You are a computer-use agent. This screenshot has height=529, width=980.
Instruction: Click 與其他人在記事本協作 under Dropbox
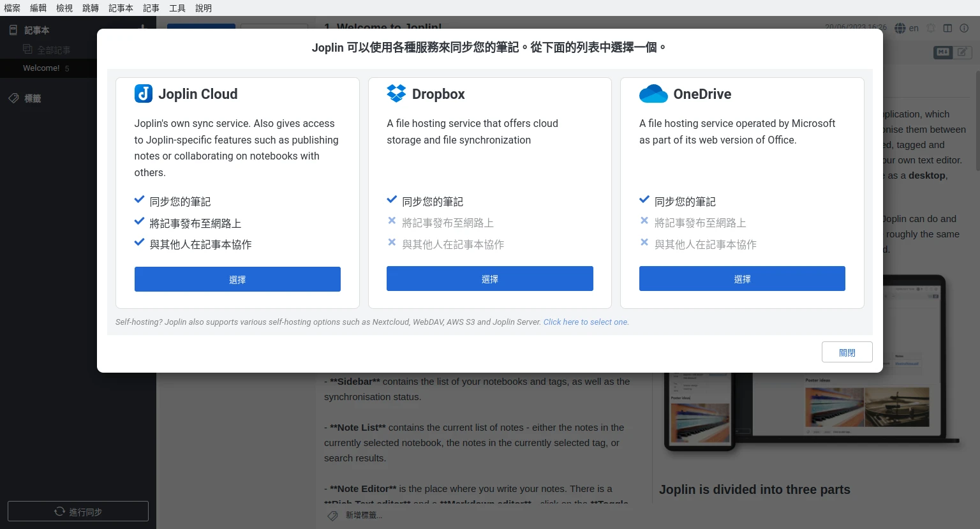453,244
